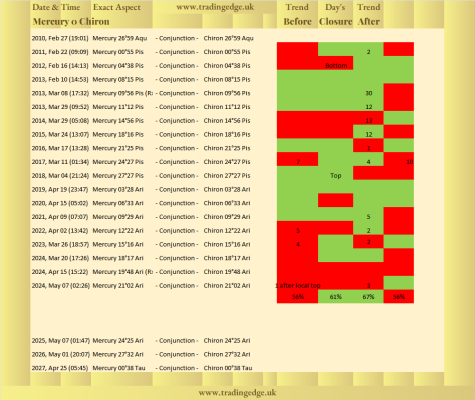Click the 2025, May 07 (01:47) date entry
Image resolution: width=475 pixels, height=400 pixels.
pyautogui.click(x=61, y=341)
